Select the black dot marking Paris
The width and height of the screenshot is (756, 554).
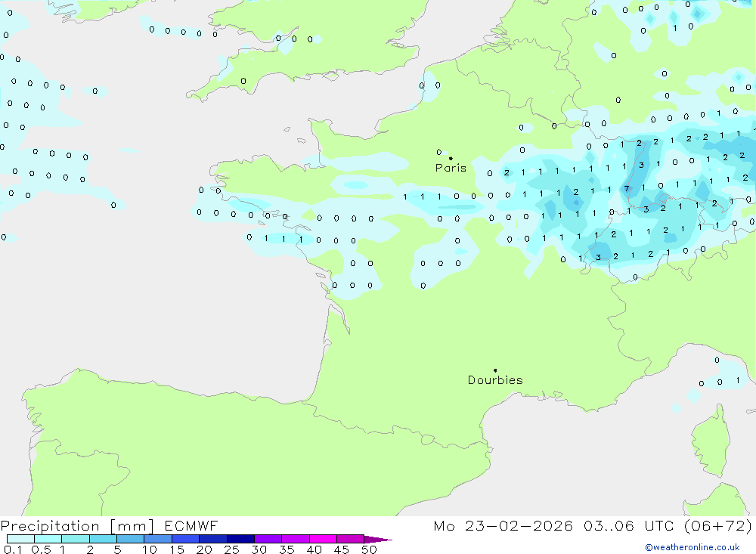tap(451, 158)
